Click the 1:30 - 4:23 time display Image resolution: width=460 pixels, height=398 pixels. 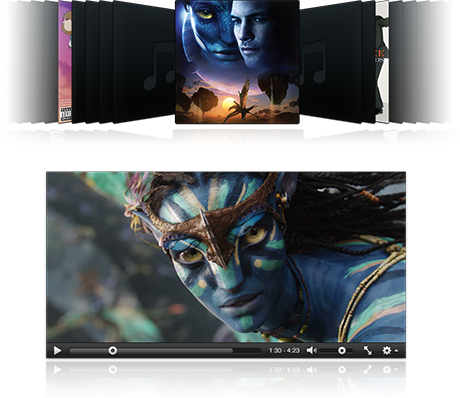284,351
